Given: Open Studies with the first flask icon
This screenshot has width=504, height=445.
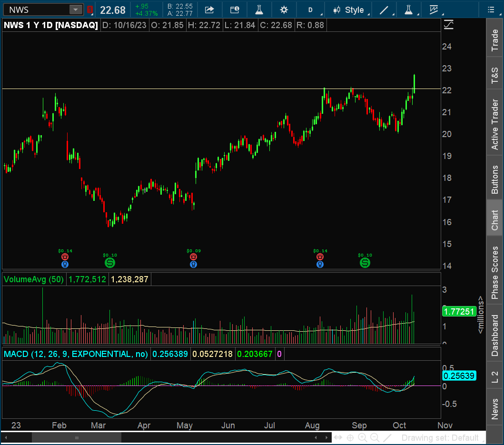Looking at the screenshot, I should (259, 10).
